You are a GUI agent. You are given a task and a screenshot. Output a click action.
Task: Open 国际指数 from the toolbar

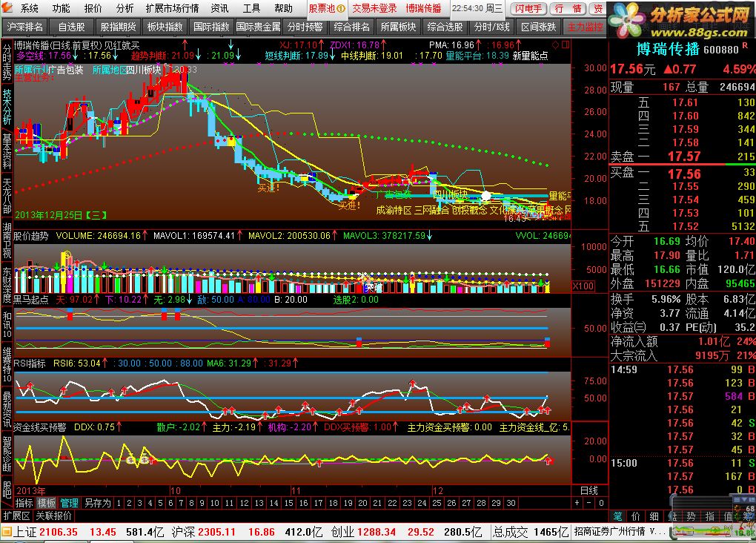click(x=211, y=27)
